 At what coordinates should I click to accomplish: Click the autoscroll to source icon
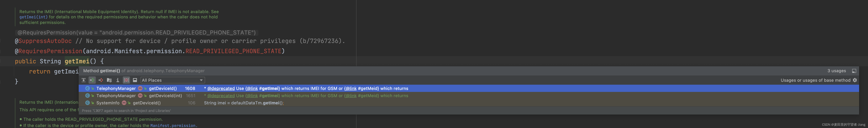(x=84, y=80)
